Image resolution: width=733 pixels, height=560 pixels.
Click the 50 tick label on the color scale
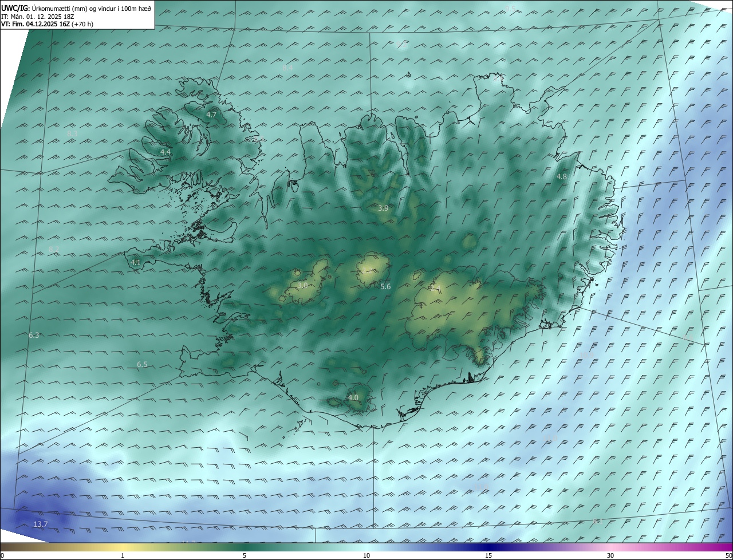[x=728, y=555]
